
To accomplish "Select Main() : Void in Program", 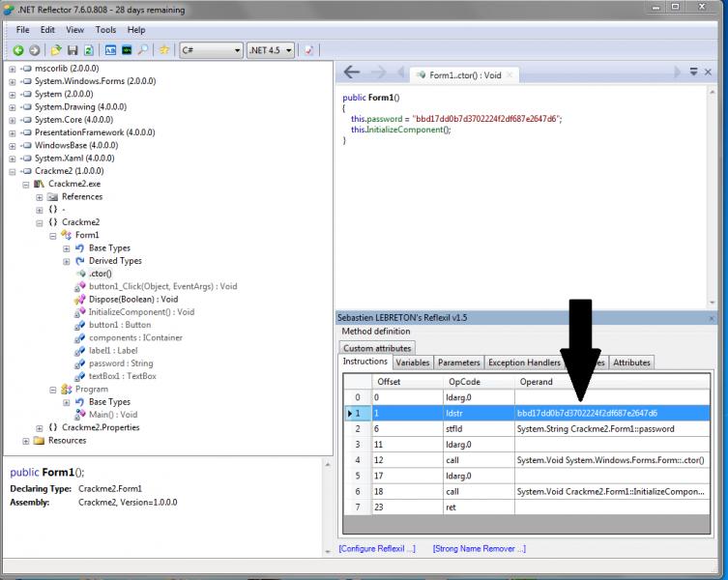I will coord(113,415).
